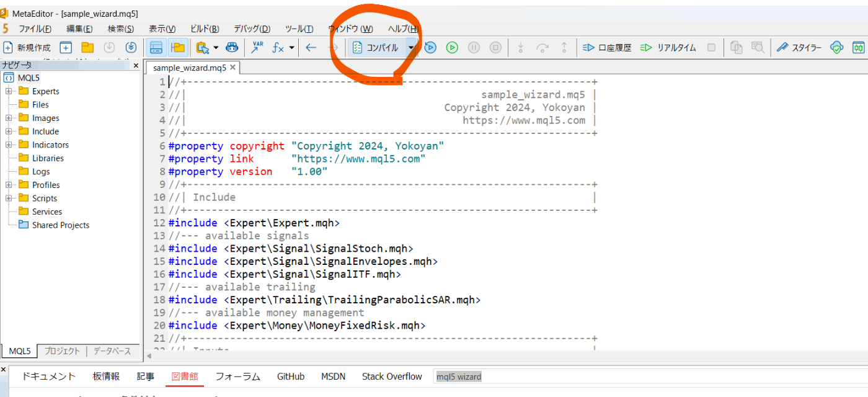Click the new tab window icon
The width and height of the screenshot is (868, 397).
coord(66,47)
